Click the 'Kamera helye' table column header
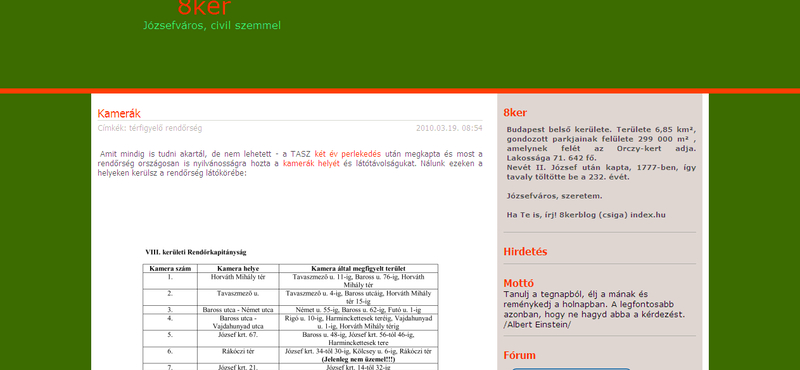The height and width of the screenshot is (370, 800). click(x=238, y=268)
